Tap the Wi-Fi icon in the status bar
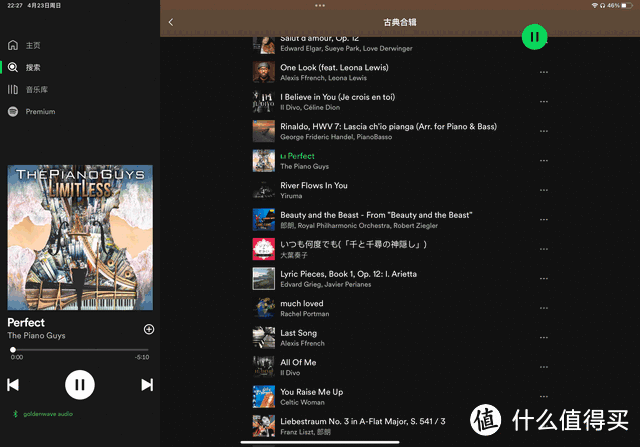 [x=595, y=5]
